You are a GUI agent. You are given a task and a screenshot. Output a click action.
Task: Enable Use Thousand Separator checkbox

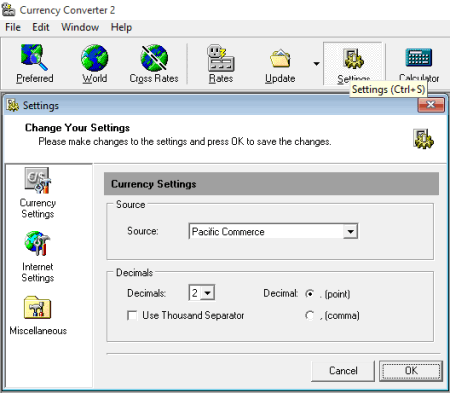[132, 315]
